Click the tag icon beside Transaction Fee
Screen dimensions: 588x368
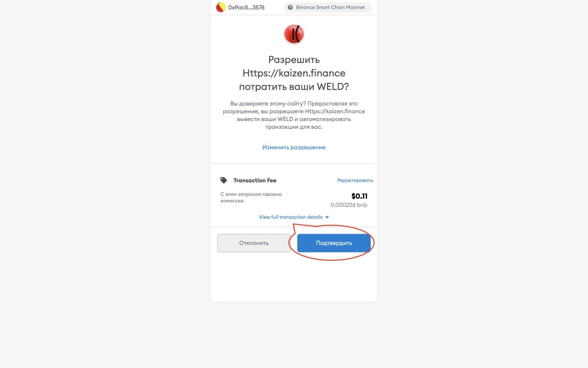(224, 180)
